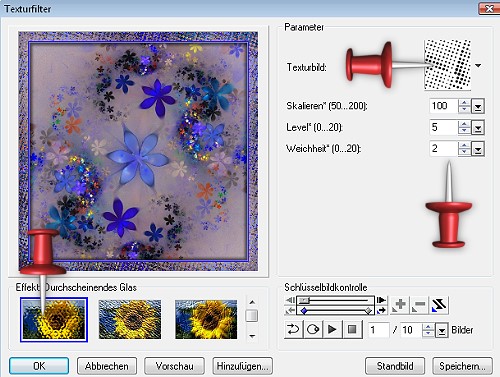Open the Texturbild texture dropdown

pyautogui.click(x=478, y=65)
